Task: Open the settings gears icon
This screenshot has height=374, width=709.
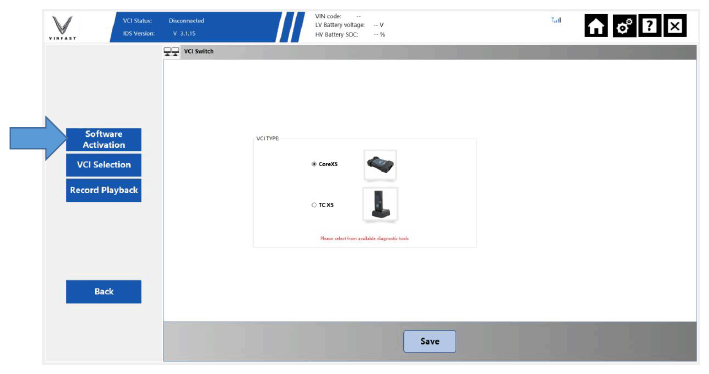Action: (623, 26)
